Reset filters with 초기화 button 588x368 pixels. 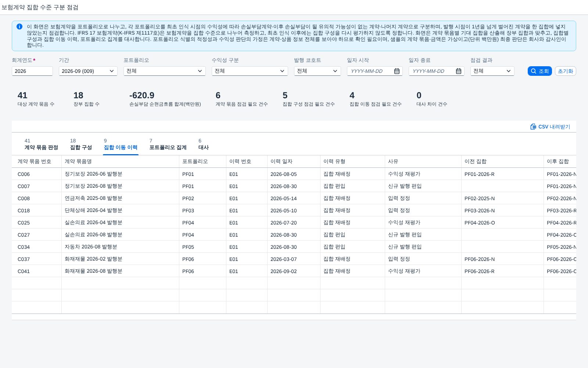click(x=565, y=71)
